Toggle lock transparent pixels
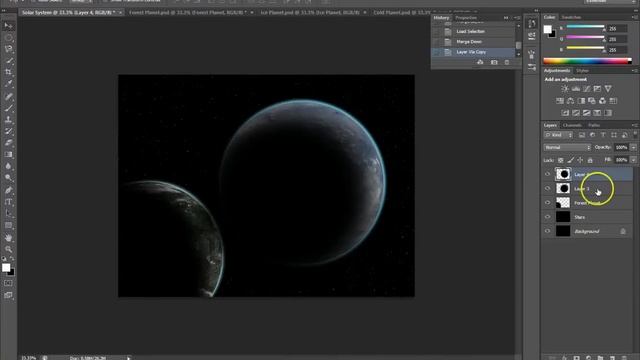The width and height of the screenshot is (640, 360). tap(561, 160)
